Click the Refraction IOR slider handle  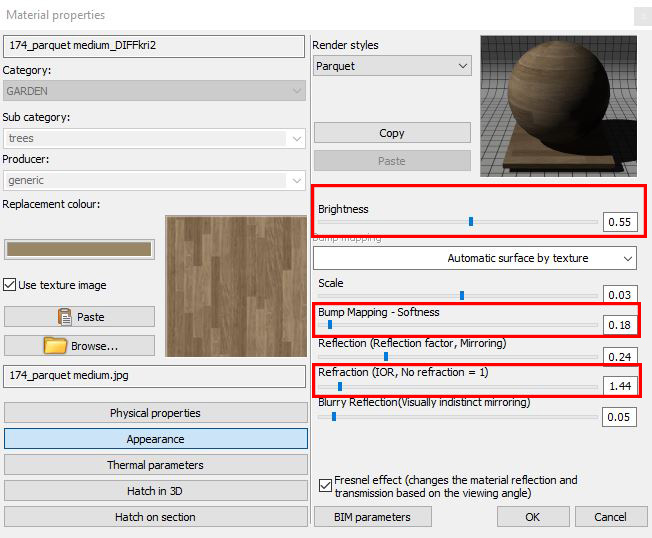tap(340, 386)
